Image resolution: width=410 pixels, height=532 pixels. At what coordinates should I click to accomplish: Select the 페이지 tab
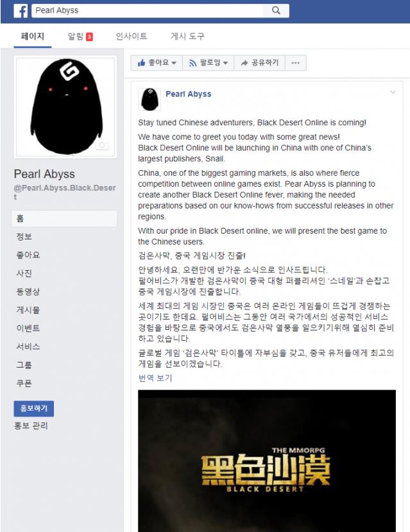[x=33, y=37]
